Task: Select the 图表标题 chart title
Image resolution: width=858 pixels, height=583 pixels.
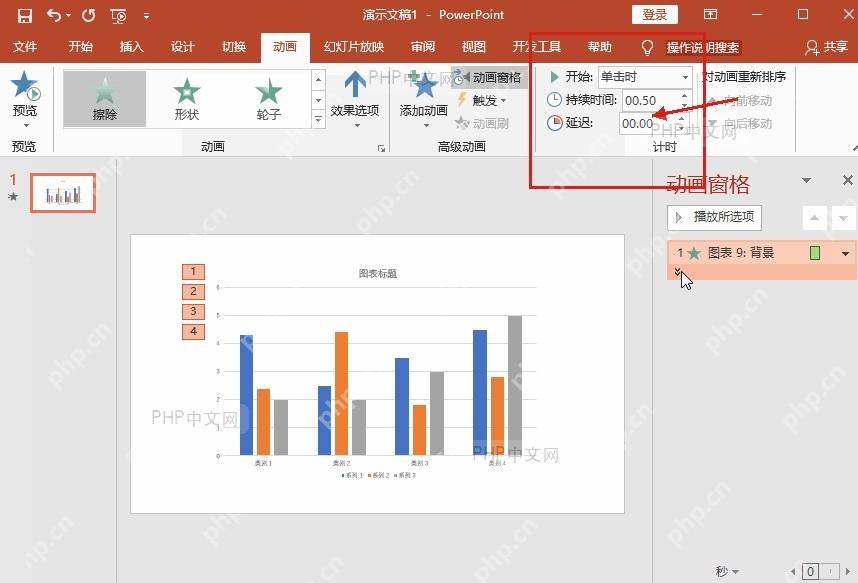Action: [378, 273]
